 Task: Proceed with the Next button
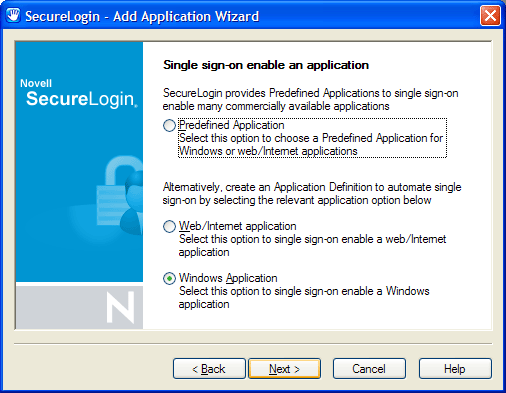click(284, 369)
